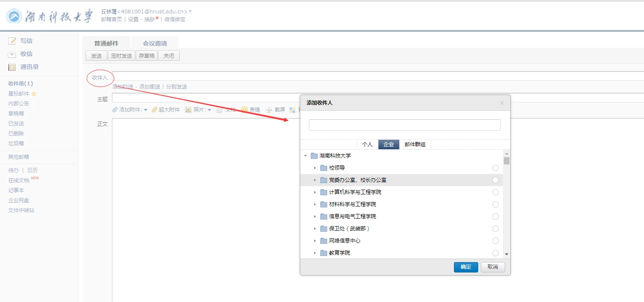Insert picture using the 照片 icon
Screen dimensions: 644x302
point(188,110)
